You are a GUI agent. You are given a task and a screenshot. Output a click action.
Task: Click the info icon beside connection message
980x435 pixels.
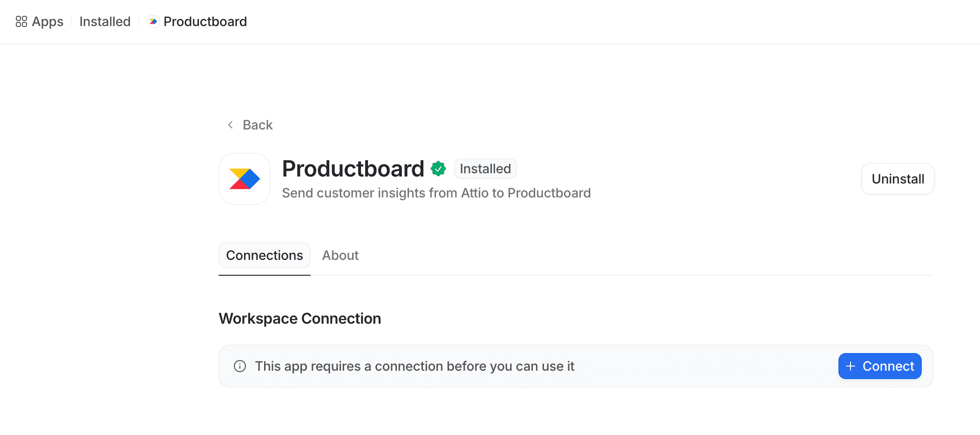[239, 366]
